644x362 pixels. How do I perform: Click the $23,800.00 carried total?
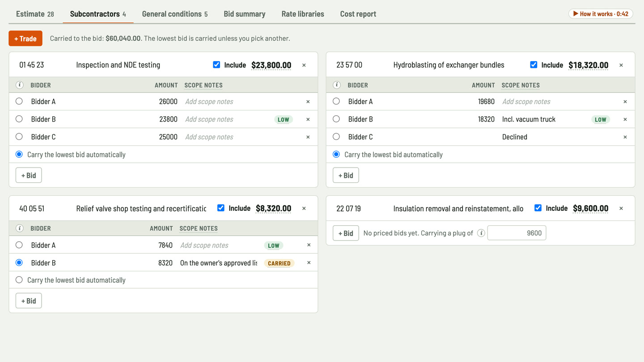[x=271, y=65]
